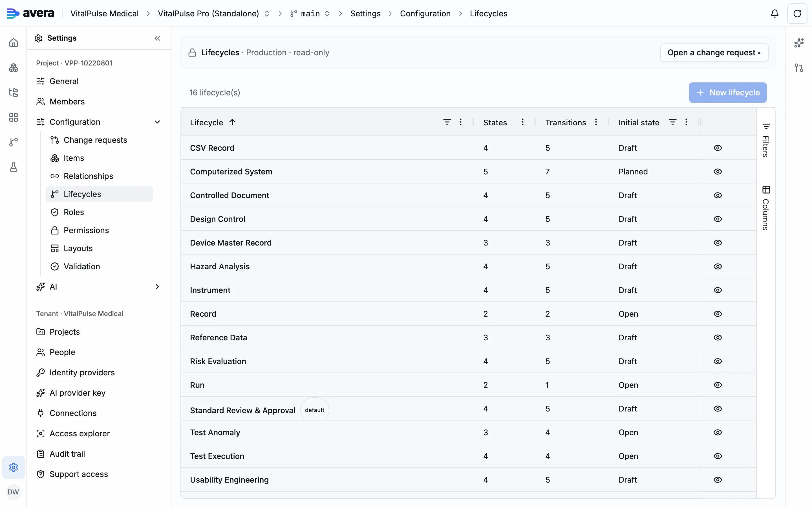Screen dimensions: 812x508
Task: Open the DW user avatar
Action: [14, 492]
